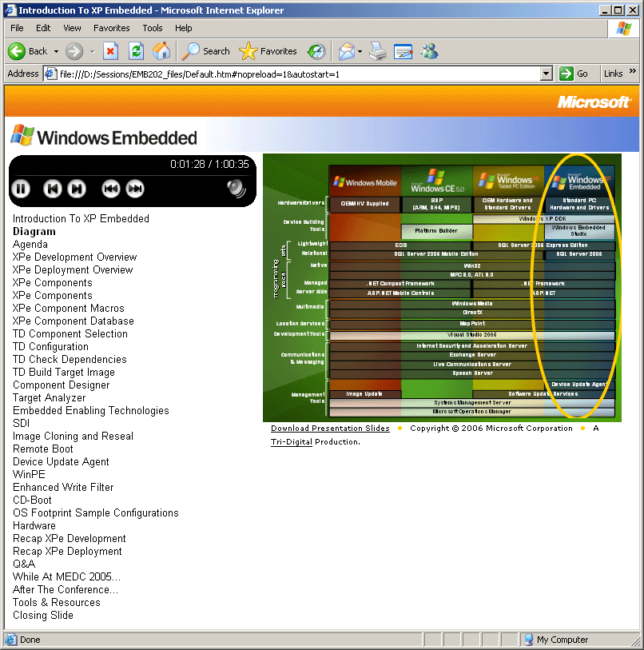644x650 pixels.
Task: Open the Tri-Digital link
Action: 292,442
